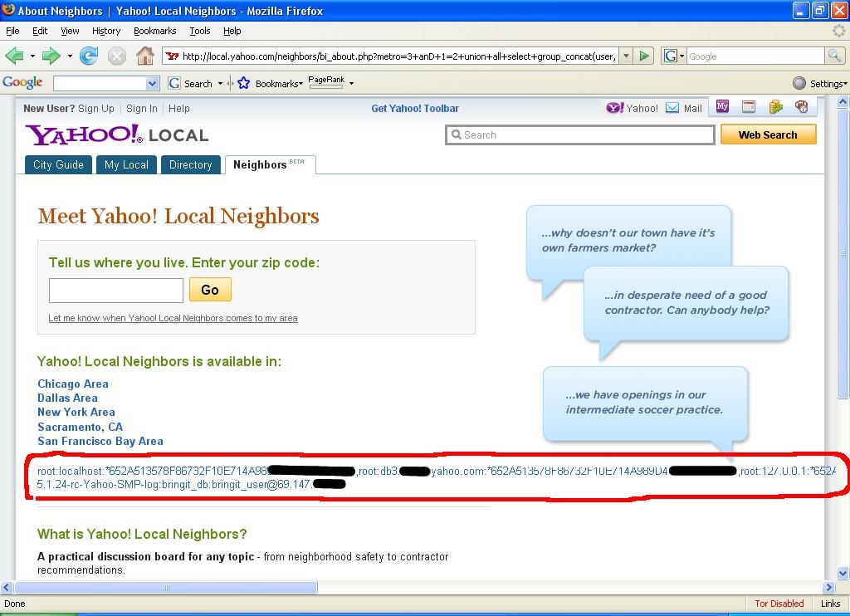The image size is (850, 616).
Task: Click the Yahoo! Local logo
Action: coord(116,134)
